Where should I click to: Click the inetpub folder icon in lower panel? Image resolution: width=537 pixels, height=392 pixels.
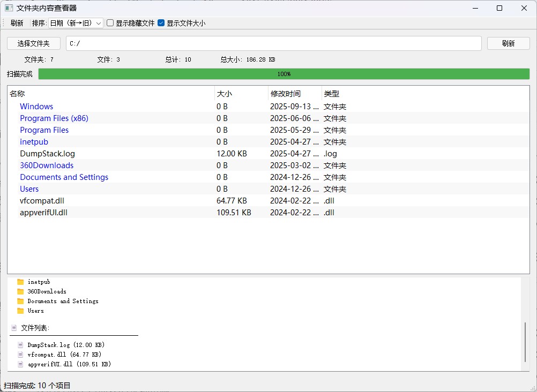(20, 282)
